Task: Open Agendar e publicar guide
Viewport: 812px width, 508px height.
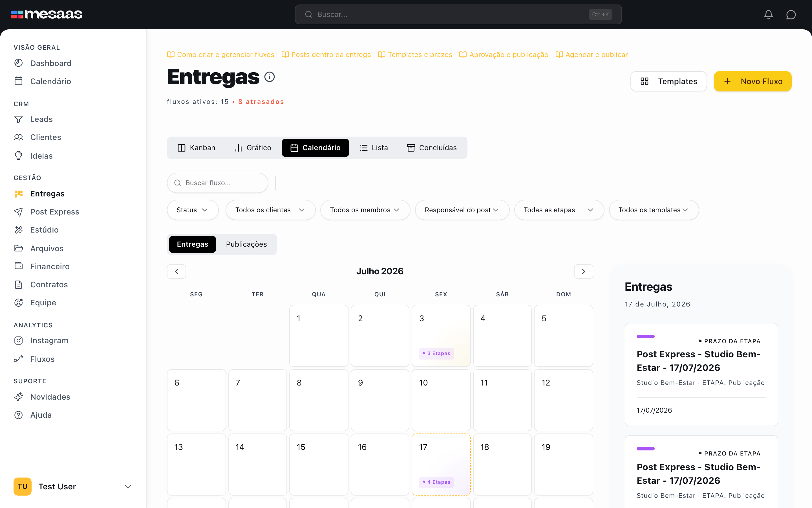Action: click(x=592, y=54)
